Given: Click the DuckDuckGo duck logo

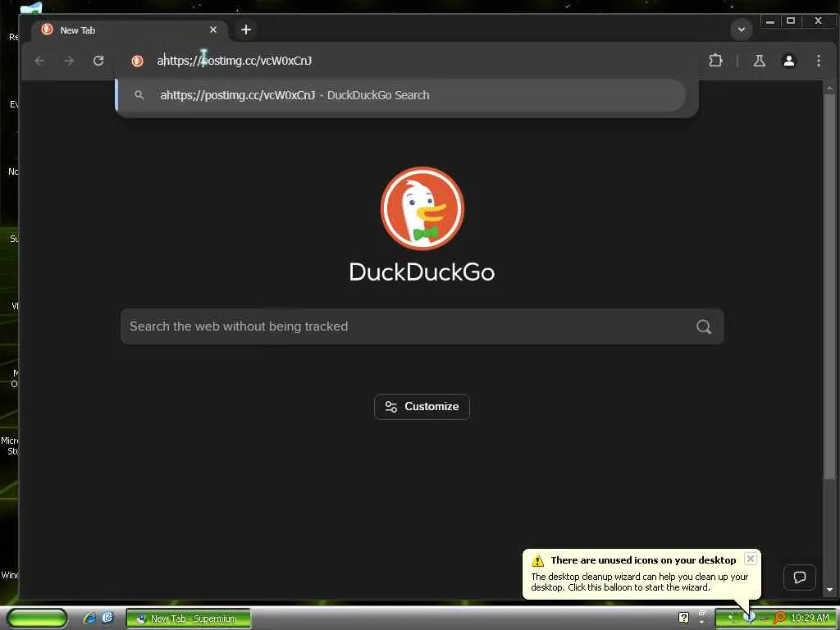Looking at the screenshot, I should [x=422, y=208].
